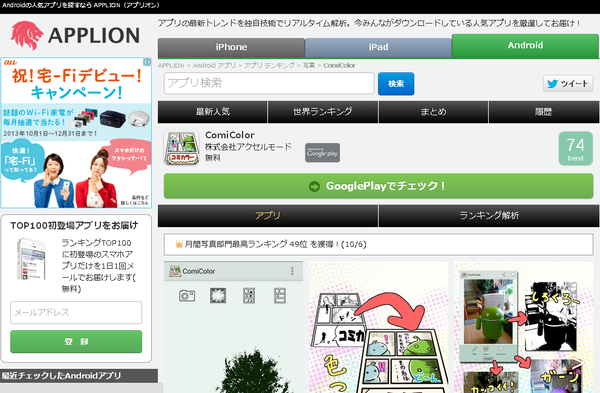Screen dimensions: 600x393
Task: Open the 世界ランキング menu
Action: [x=323, y=112]
